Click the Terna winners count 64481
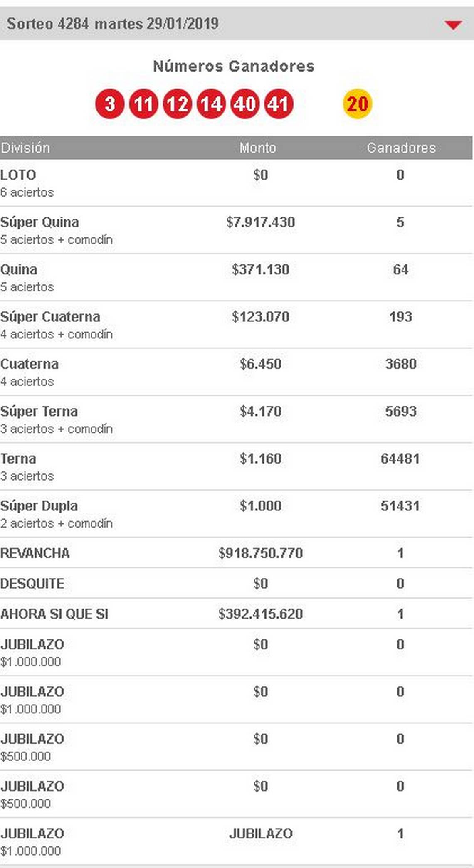Screen dimensions: 474x868 point(400,459)
